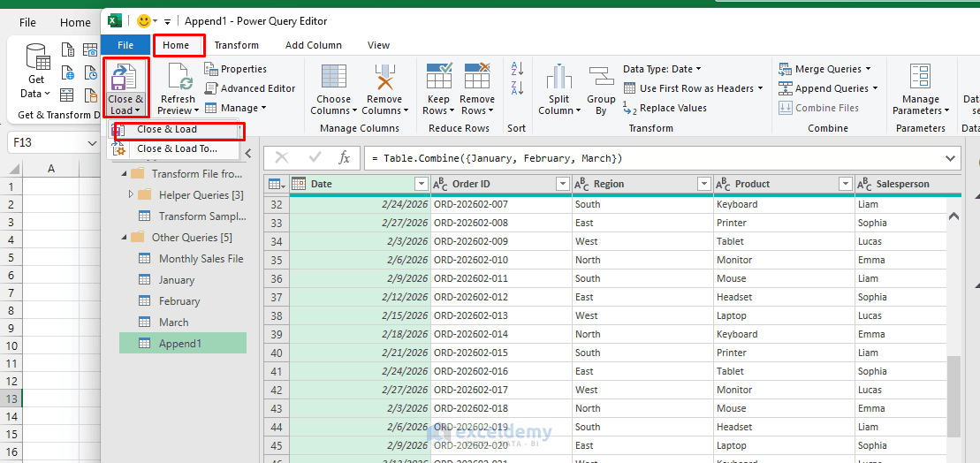Open Date column filter dropdown
Viewport: 980px width, 463px height.
tap(421, 184)
